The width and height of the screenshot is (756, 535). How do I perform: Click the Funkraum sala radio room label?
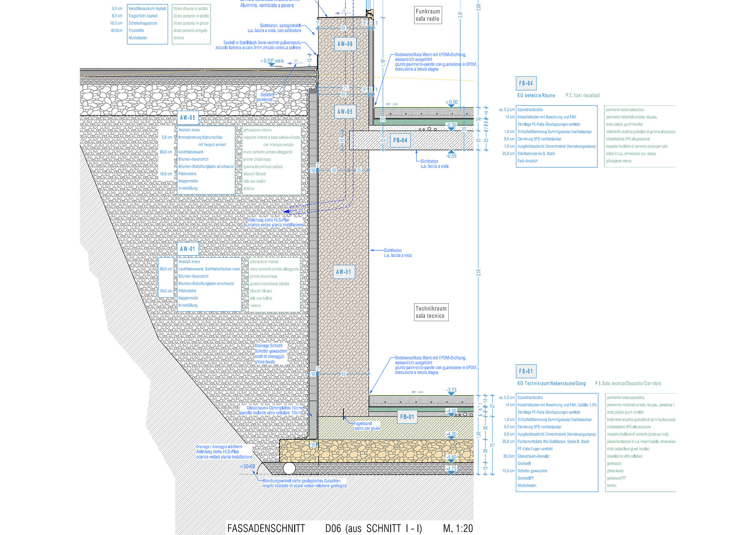428,15
